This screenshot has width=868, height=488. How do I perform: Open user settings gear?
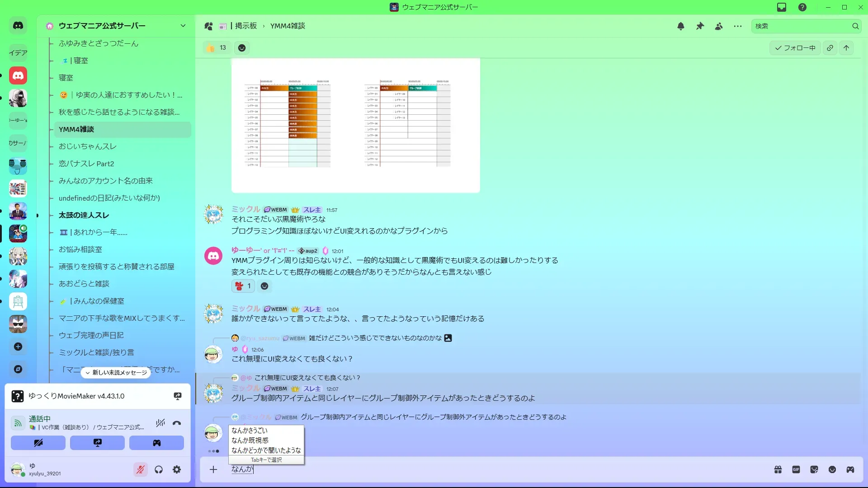[x=177, y=469]
